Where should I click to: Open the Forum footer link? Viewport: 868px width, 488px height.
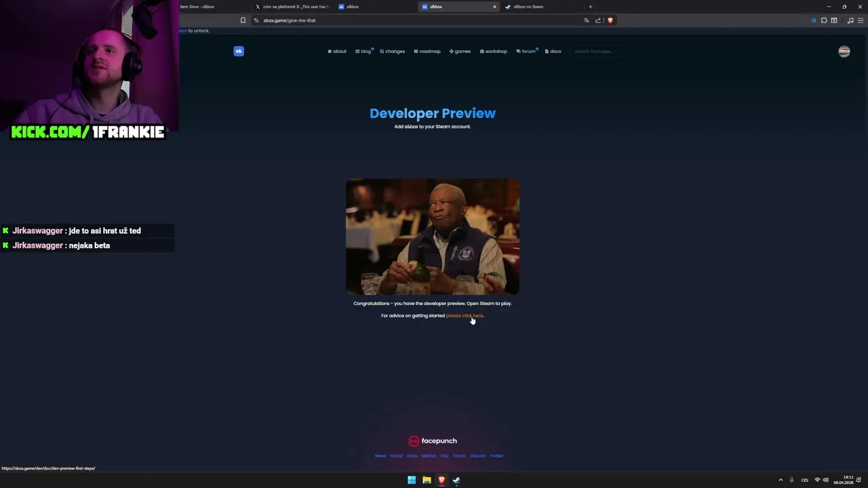459,456
